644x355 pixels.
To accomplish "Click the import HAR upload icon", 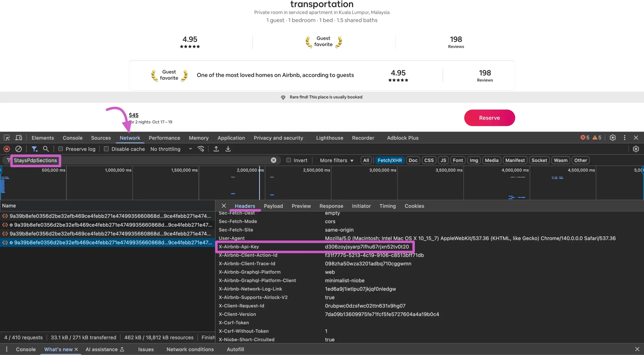I will click(216, 149).
